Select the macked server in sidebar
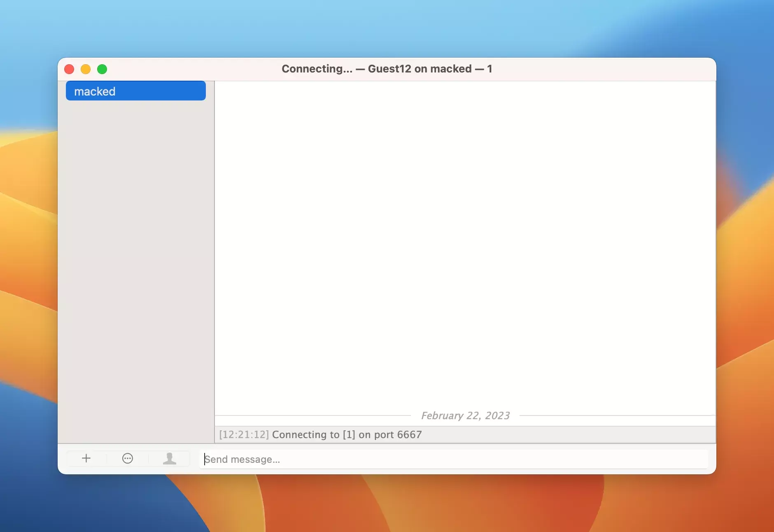 tap(135, 91)
